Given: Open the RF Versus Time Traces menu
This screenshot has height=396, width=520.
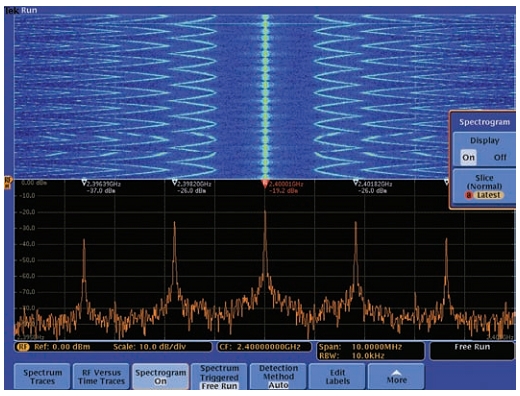Looking at the screenshot, I should (101, 377).
